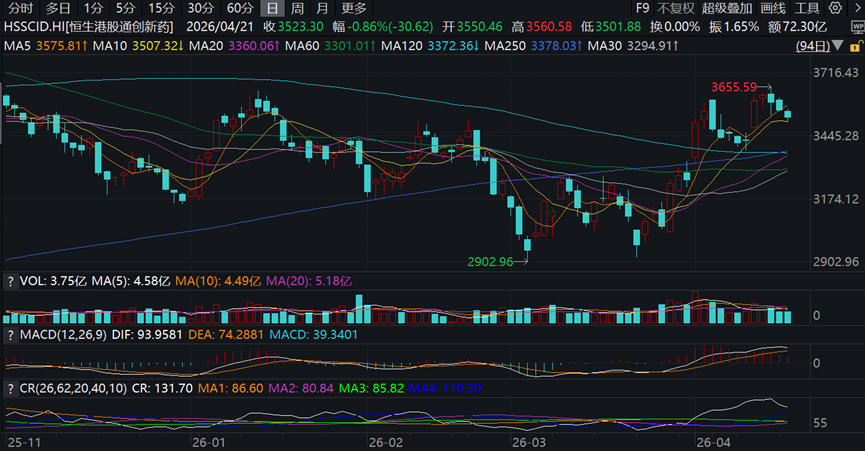Activate the 画线 drawing tool
The image size is (865, 451).
click(x=772, y=8)
